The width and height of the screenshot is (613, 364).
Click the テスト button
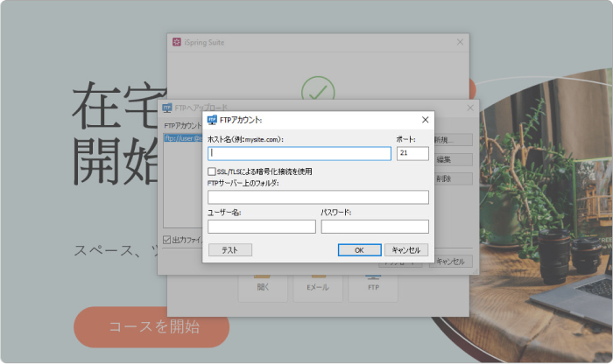229,250
